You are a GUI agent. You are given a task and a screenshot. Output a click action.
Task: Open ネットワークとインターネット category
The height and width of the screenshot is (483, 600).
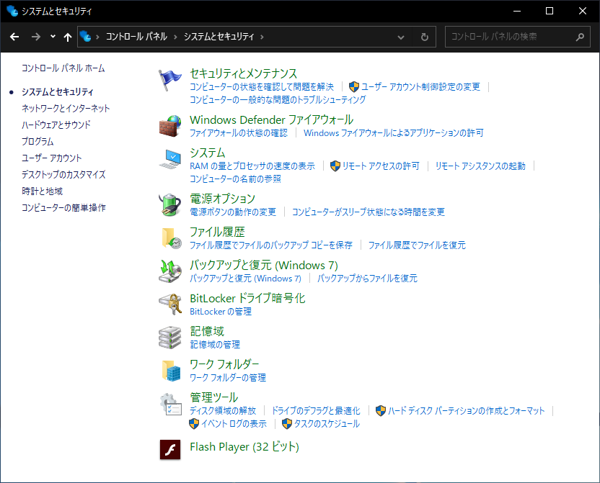(65, 108)
